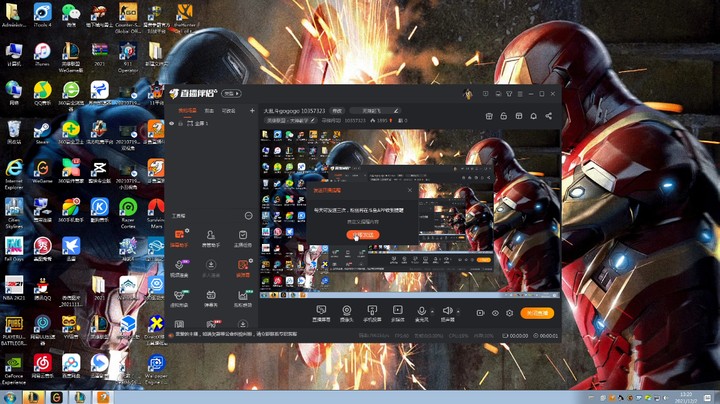Image resolution: width=720 pixels, height=404 pixels.
Task: Open the Steam desktop shortcut
Action: pyautogui.click(x=43, y=133)
